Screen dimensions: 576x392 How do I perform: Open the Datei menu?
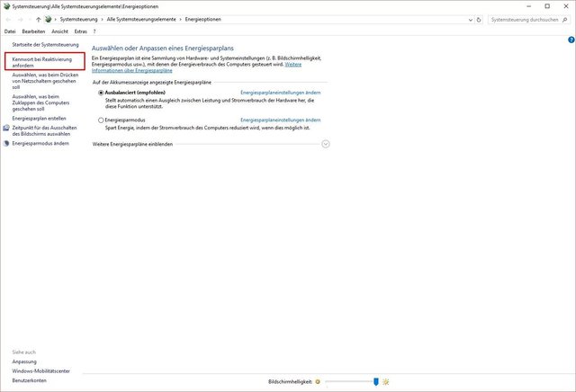pos(10,31)
